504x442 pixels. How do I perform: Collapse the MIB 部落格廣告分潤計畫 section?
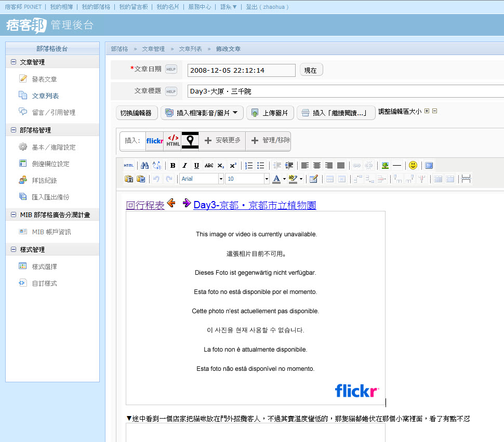coord(14,215)
